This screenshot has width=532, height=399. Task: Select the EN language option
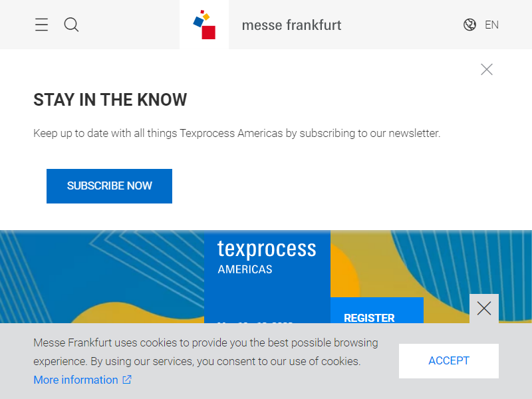tap(491, 25)
